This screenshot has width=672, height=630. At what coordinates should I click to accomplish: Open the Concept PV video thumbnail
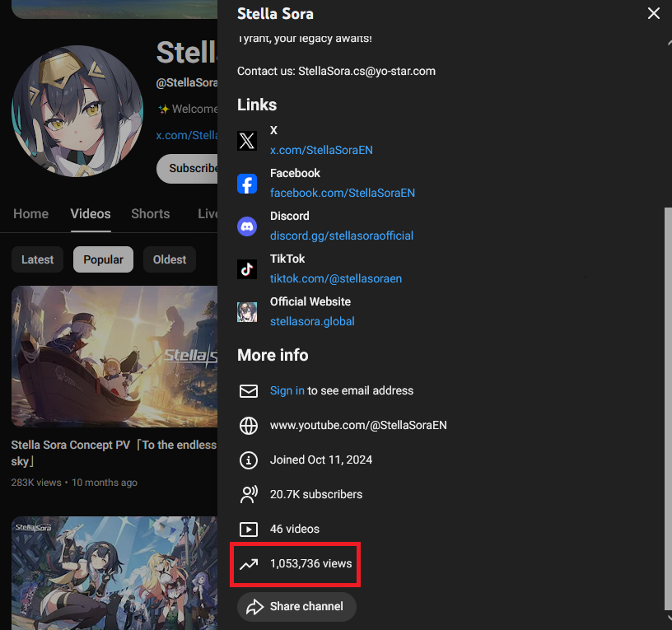tap(114, 356)
